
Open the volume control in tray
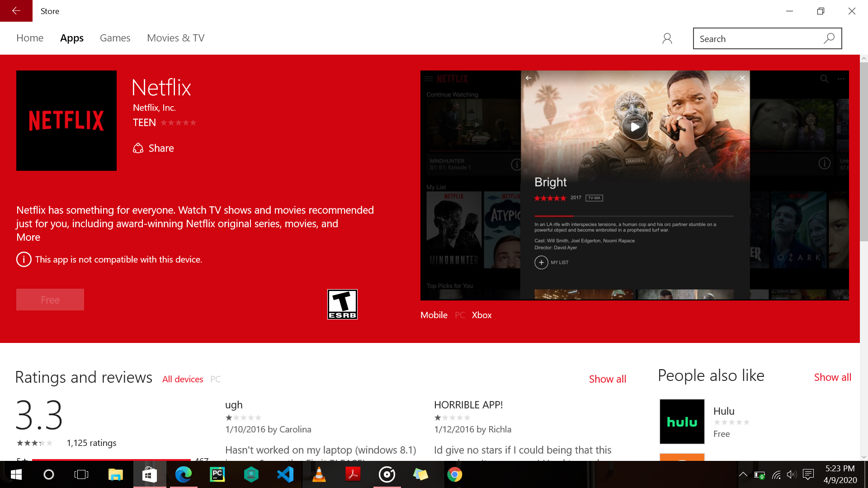tap(791, 474)
